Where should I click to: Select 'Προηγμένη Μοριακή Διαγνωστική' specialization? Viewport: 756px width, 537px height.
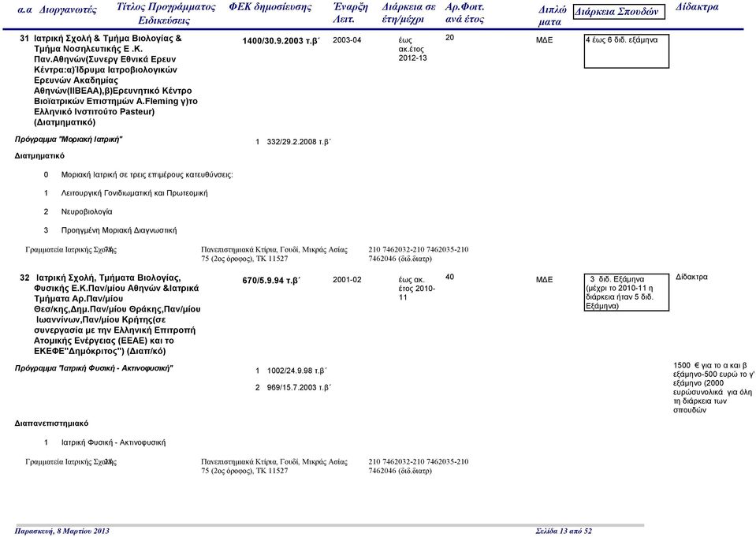(119, 230)
